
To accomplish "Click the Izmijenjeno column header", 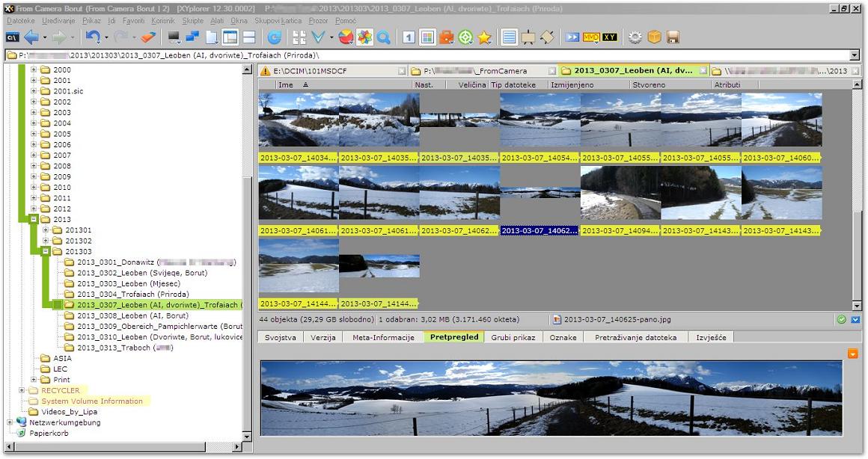I will tap(572, 85).
